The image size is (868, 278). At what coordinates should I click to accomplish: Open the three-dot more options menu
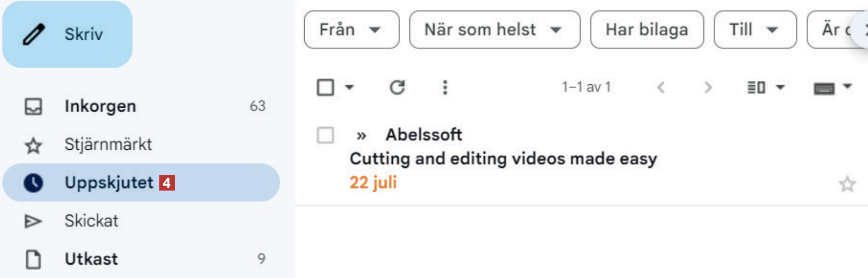(445, 87)
